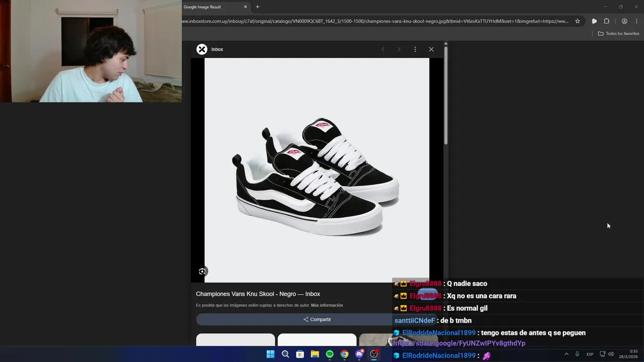
Task: Open the Chrome extensions puzzle icon
Action: [x=606, y=21]
